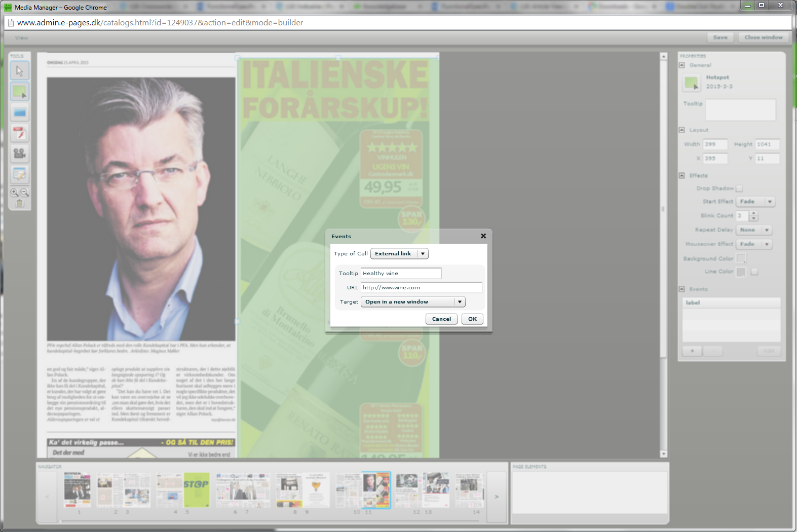Image resolution: width=797 pixels, height=532 pixels.
Task: Open pages 2-3 thumbnail in Navigator
Action: 124,490
